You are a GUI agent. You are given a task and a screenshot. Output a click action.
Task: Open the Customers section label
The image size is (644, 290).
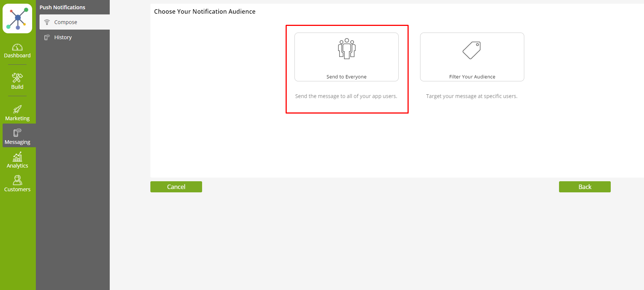click(17, 189)
